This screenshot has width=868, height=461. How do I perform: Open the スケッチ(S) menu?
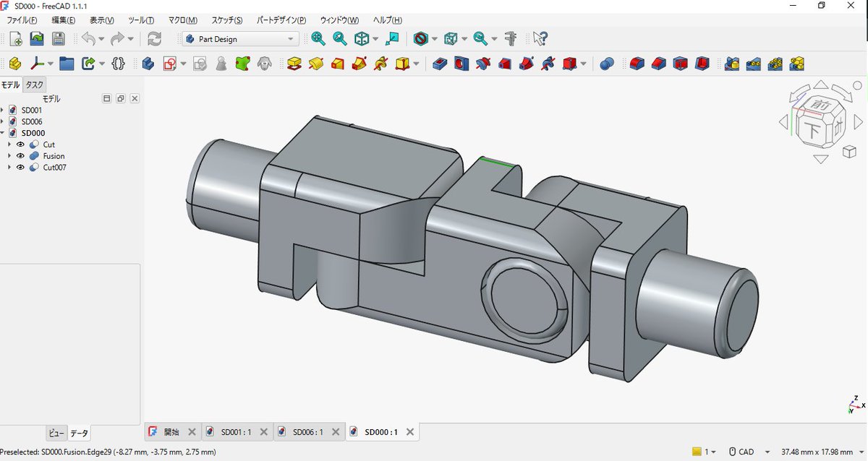pos(227,20)
